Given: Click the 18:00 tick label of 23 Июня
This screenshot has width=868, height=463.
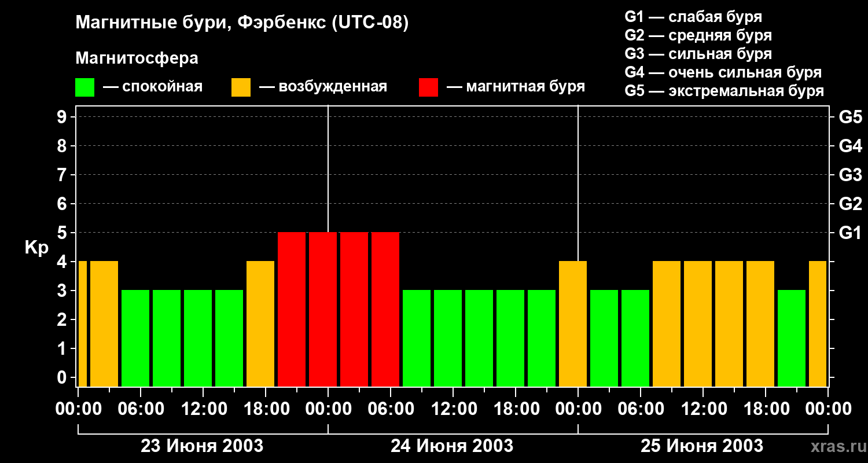Looking at the screenshot, I should (x=266, y=409).
